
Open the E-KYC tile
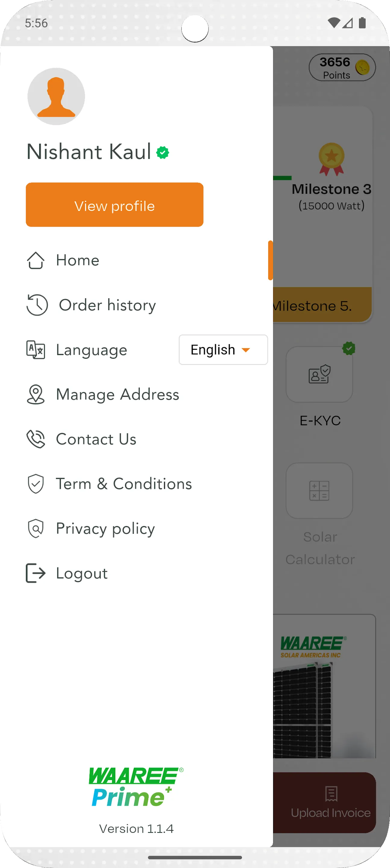pyautogui.click(x=319, y=375)
